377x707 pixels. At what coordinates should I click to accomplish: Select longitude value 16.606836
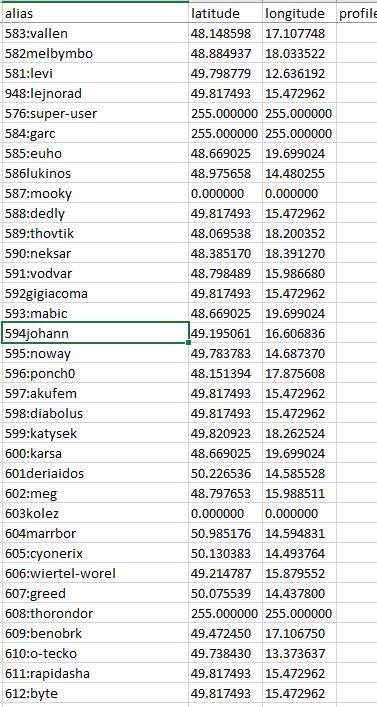(x=299, y=334)
